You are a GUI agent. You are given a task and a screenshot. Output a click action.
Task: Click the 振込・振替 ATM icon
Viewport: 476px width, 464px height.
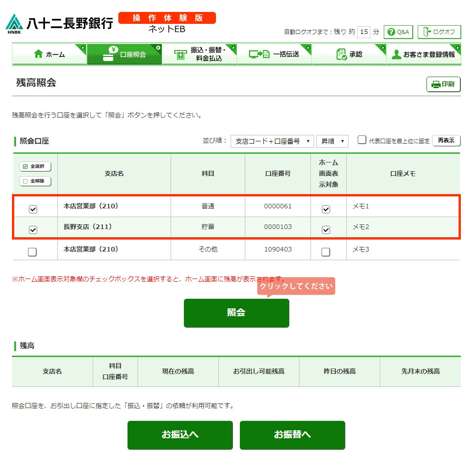click(181, 55)
